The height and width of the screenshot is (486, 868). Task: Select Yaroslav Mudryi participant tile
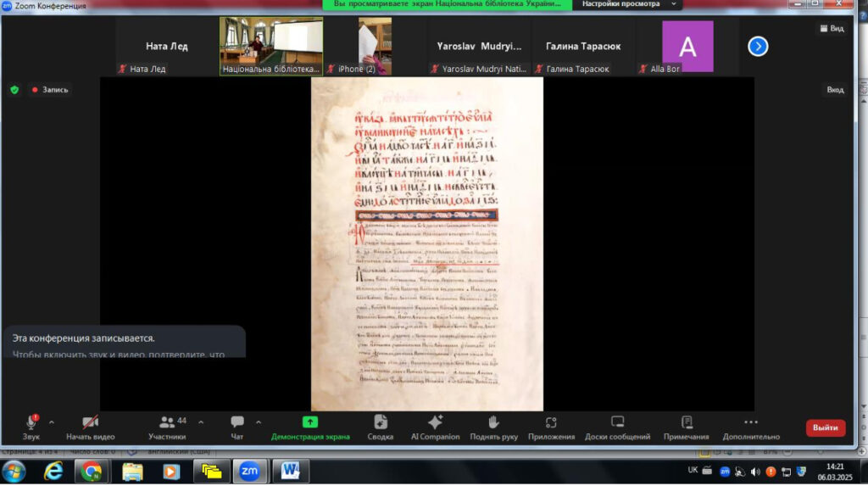point(479,46)
